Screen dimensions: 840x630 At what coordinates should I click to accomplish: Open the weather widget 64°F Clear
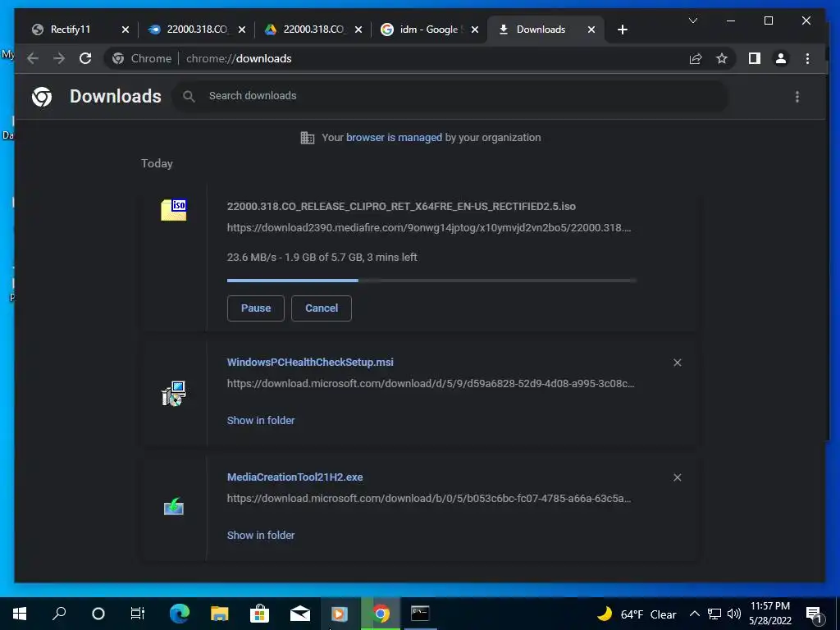click(637, 614)
